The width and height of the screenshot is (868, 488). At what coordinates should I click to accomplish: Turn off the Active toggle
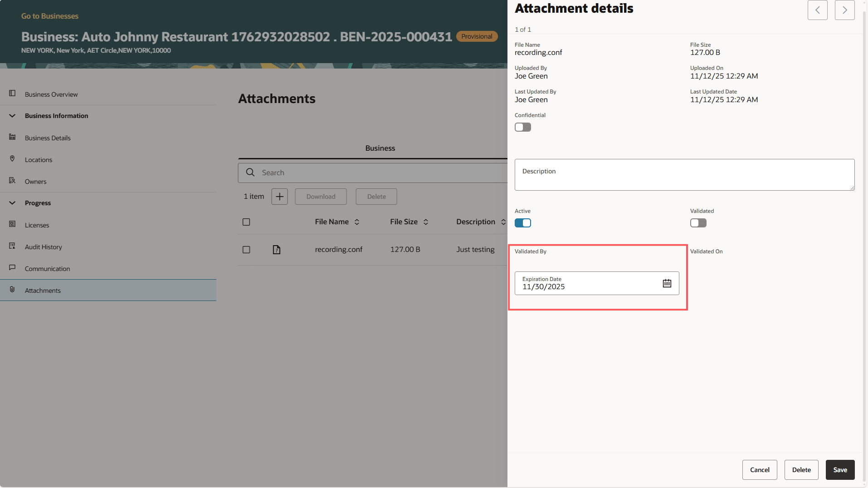[x=523, y=223]
